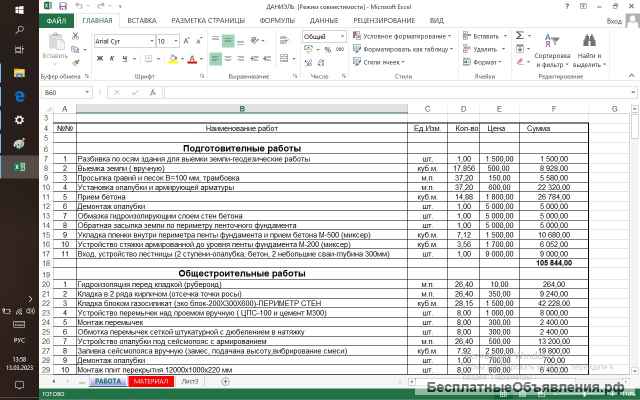Switch to the ВСТАВКА ribbon tab
Image resolution: width=640 pixels, height=400 pixels.
(142, 20)
